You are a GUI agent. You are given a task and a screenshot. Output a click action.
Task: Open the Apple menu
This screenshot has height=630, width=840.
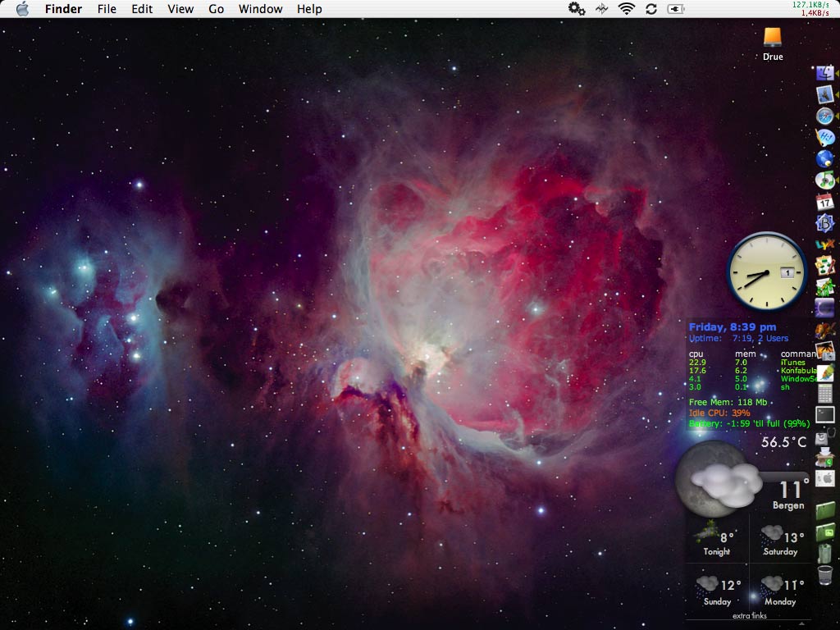[x=22, y=9]
